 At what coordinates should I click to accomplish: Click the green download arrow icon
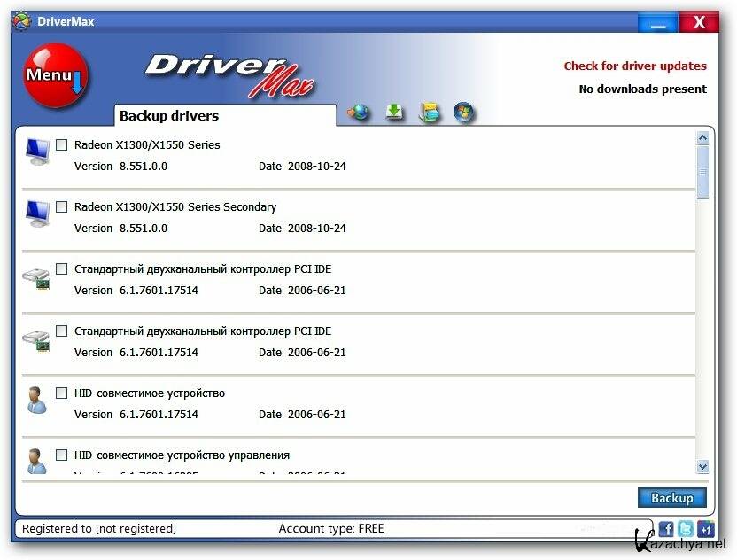[x=394, y=113]
